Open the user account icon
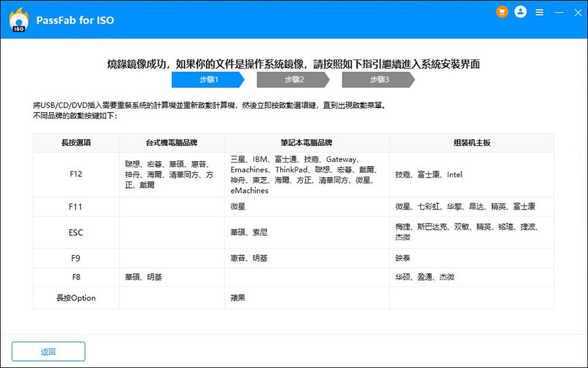588x368 pixels. tap(521, 12)
